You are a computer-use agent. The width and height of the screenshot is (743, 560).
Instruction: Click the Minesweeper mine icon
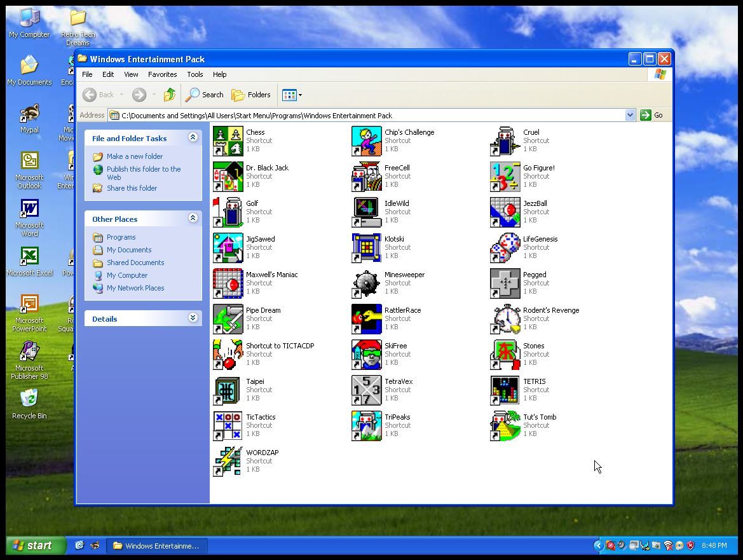point(366,283)
